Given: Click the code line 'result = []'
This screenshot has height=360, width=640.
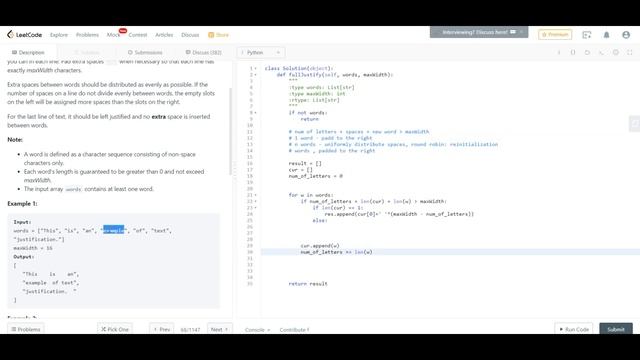Looking at the screenshot, I should tap(305, 163).
